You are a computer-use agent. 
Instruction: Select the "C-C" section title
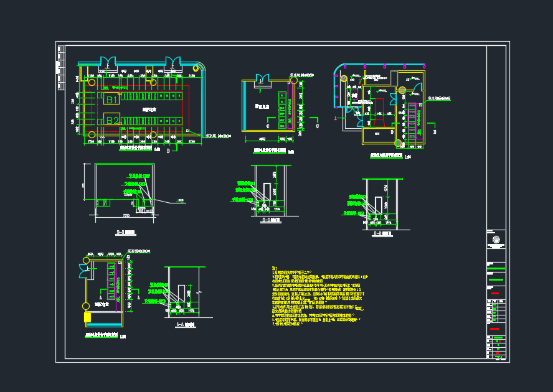pos(272,220)
